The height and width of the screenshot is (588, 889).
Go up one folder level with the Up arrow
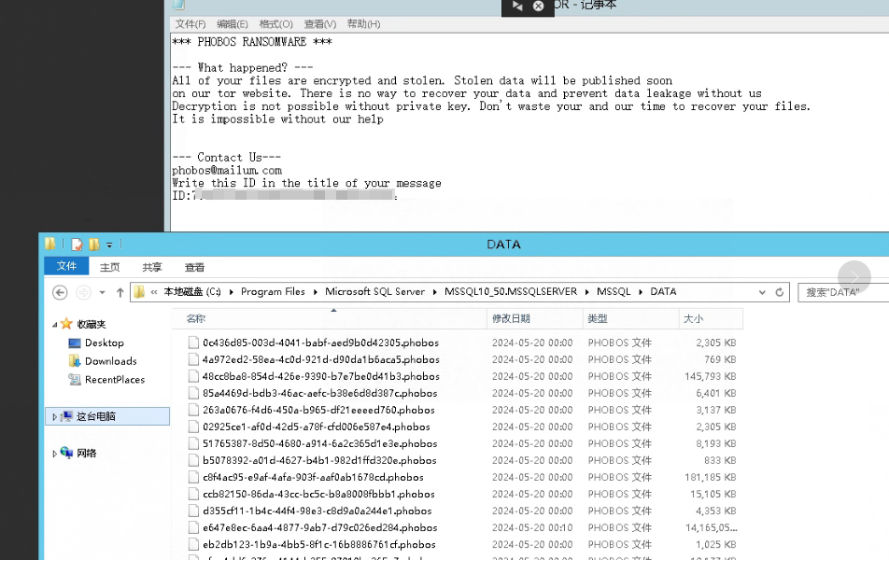tap(120, 292)
